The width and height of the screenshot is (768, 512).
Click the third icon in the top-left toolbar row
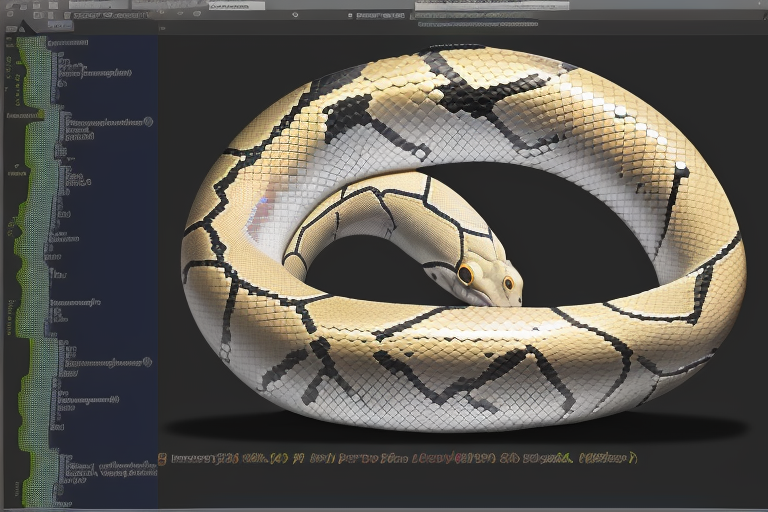pos(37,6)
